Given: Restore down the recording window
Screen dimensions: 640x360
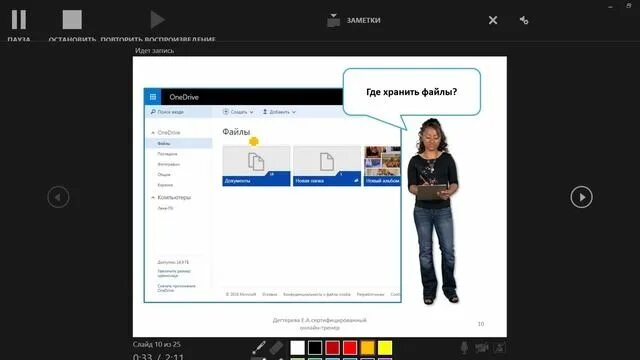Looking at the screenshot, I should pyautogui.click(x=629, y=6).
